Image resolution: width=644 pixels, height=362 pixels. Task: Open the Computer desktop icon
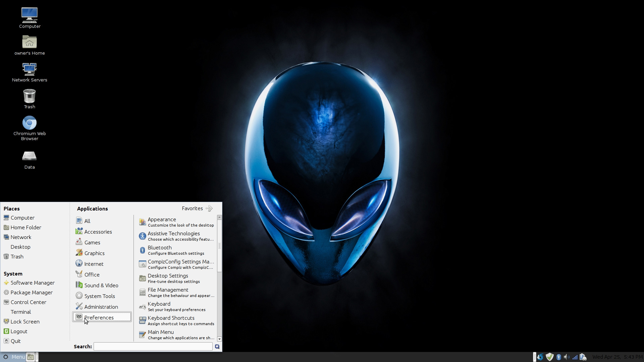[x=30, y=18]
